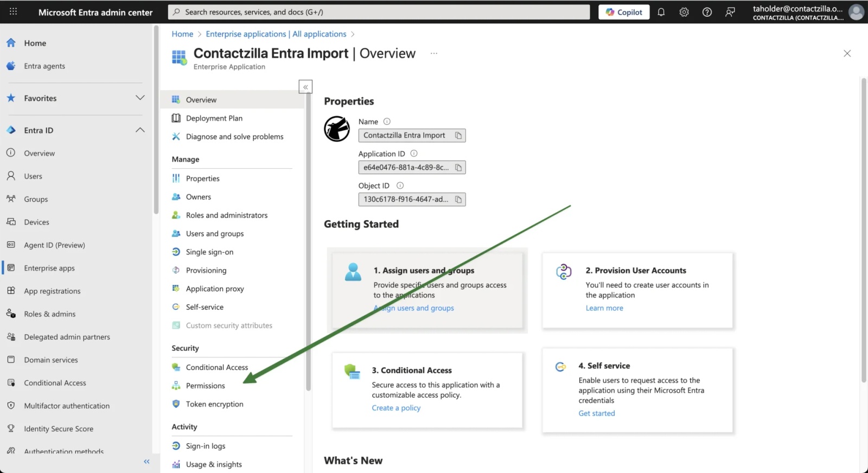Open Roles & admins in sidebar
Viewport: 868px width, 473px height.
[x=49, y=314]
